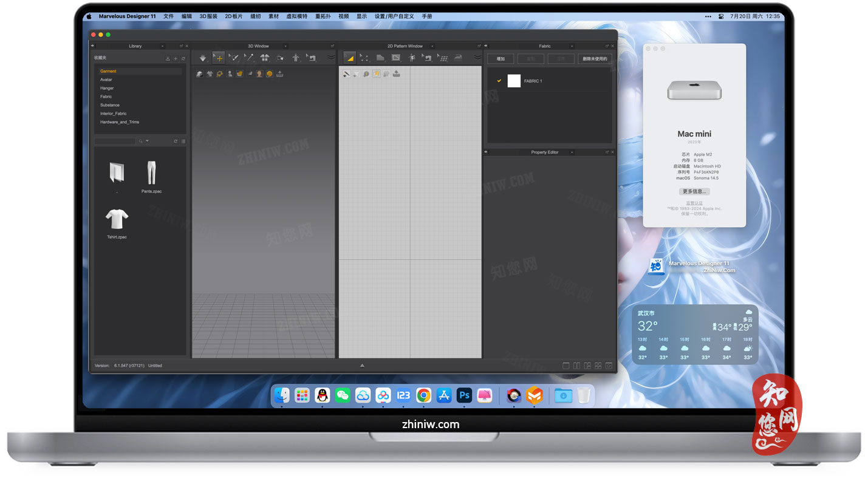
Task: Click the FABRIC 1 white color swatch
Action: click(x=514, y=81)
